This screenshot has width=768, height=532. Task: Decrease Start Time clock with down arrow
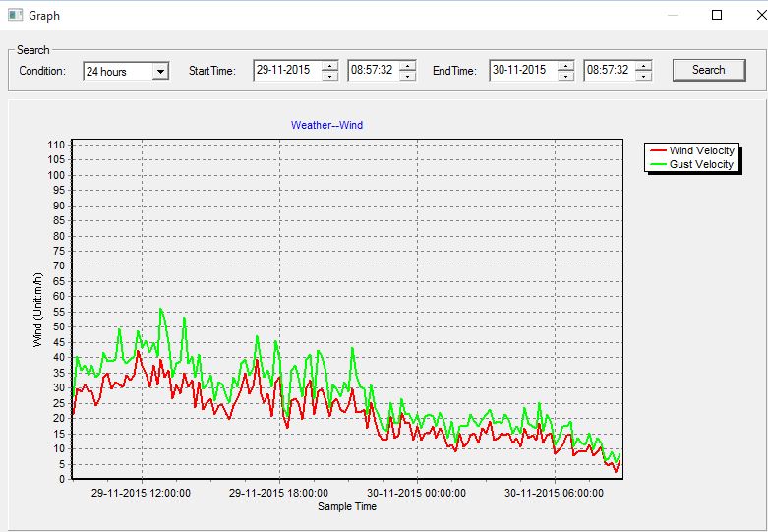[x=407, y=76]
